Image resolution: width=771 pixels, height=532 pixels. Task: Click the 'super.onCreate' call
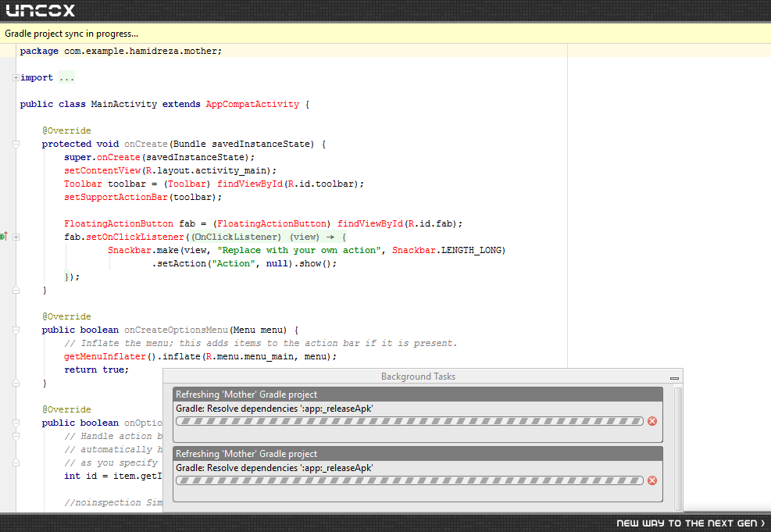coord(102,157)
